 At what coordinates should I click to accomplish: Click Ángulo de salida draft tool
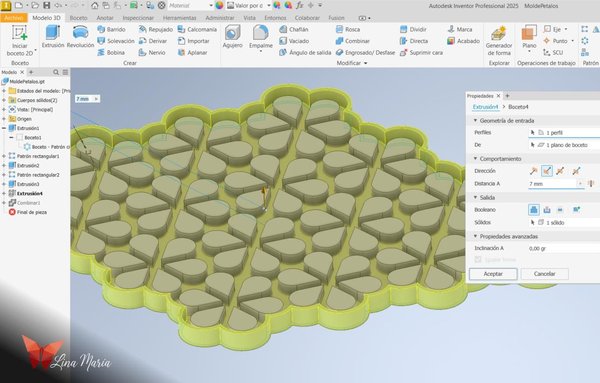pyautogui.click(x=305, y=52)
